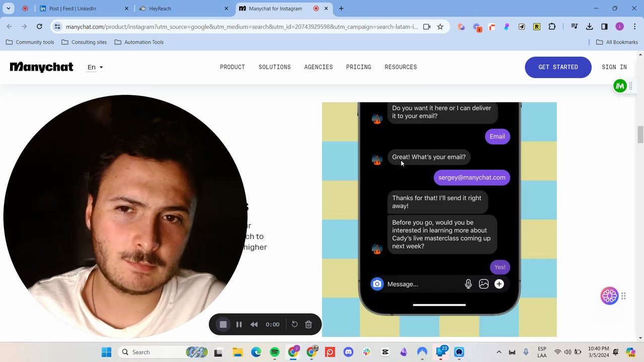Screen dimensions: 644x362
Task: Bookmark this page with the star icon
Action: (440, 27)
